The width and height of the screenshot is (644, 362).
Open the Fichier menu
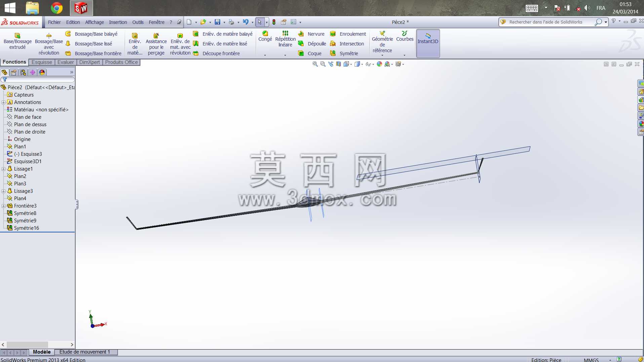(x=54, y=22)
